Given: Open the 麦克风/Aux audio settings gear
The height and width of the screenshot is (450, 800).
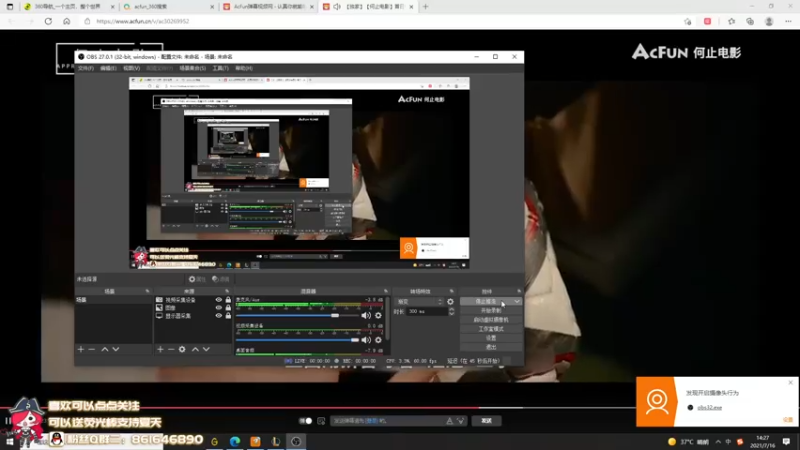Looking at the screenshot, I should click(x=378, y=315).
